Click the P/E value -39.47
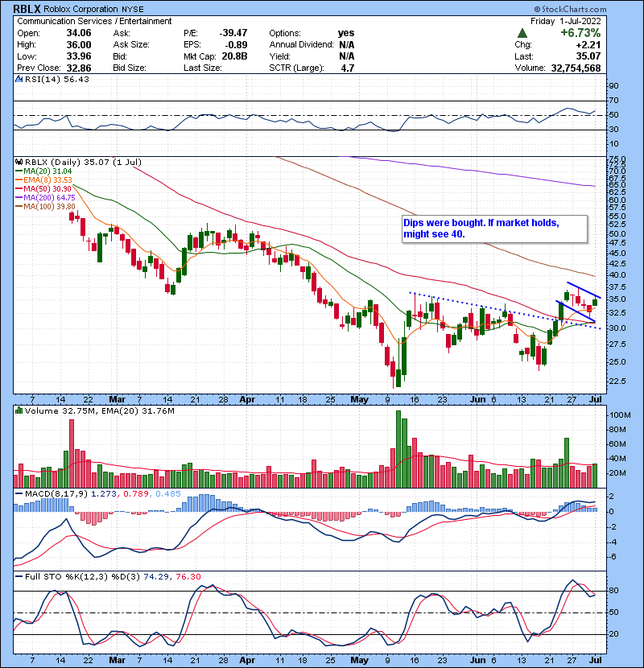Screen dimensions: 644x668 click(233, 33)
